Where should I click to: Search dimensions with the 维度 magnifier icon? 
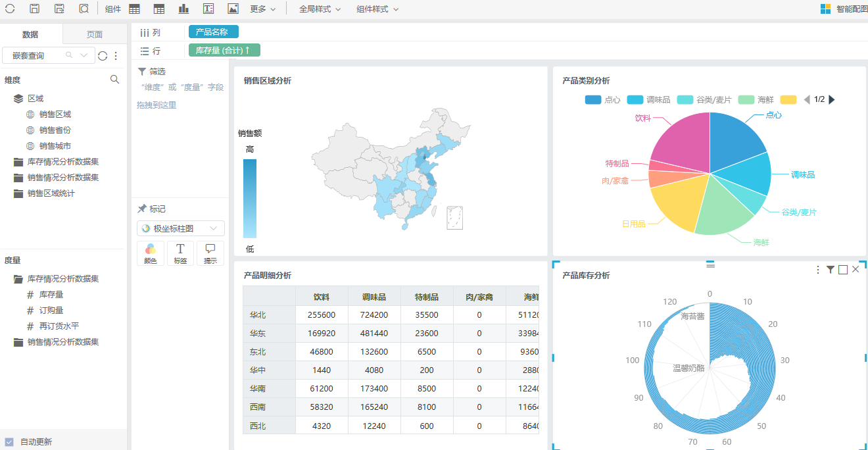[115, 80]
